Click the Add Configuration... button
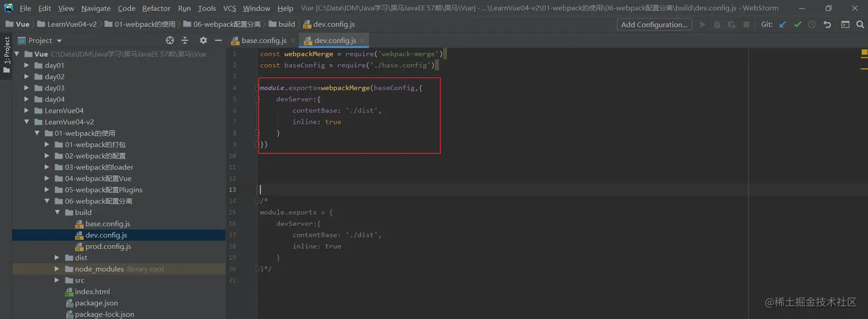The image size is (868, 319). pyautogui.click(x=654, y=25)
